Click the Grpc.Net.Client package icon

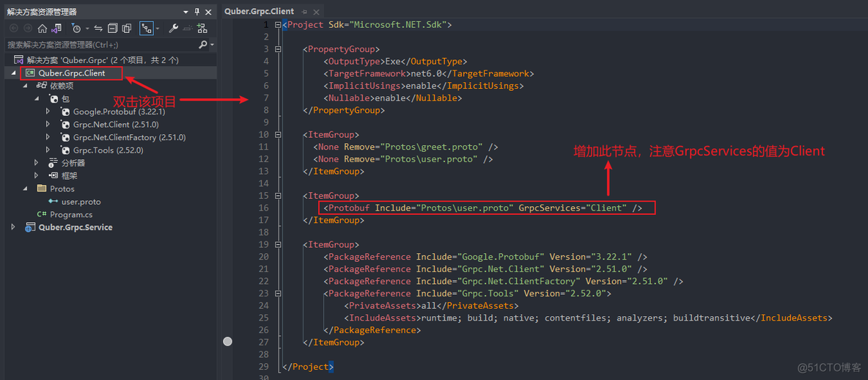click(65, 125)
